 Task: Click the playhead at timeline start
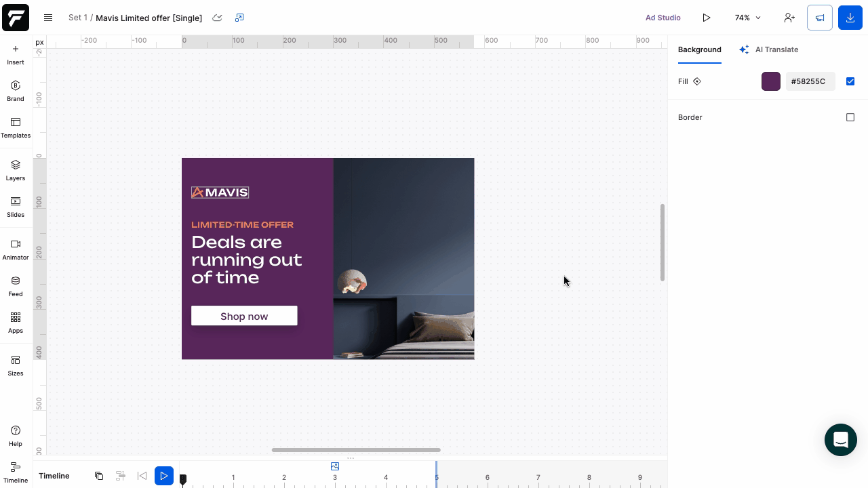(x=183, y=479)
